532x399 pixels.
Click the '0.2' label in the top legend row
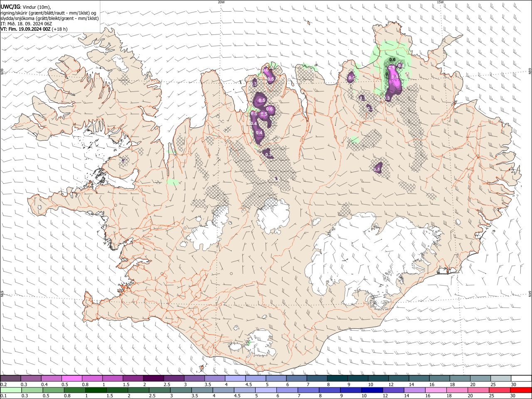point(3,384)
